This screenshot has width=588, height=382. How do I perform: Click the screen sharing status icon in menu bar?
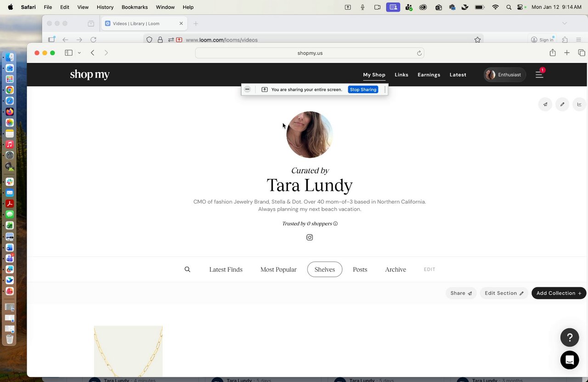393,7
